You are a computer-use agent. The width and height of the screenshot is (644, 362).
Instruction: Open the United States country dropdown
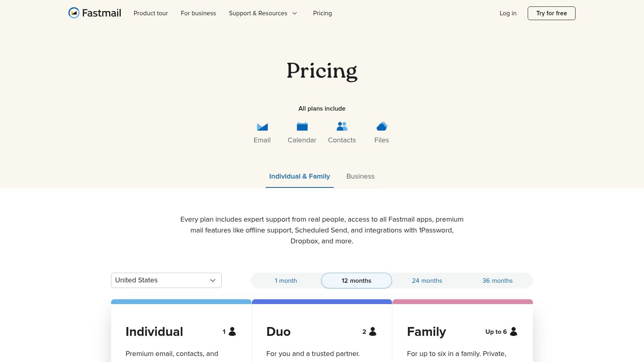pos(166,280)
